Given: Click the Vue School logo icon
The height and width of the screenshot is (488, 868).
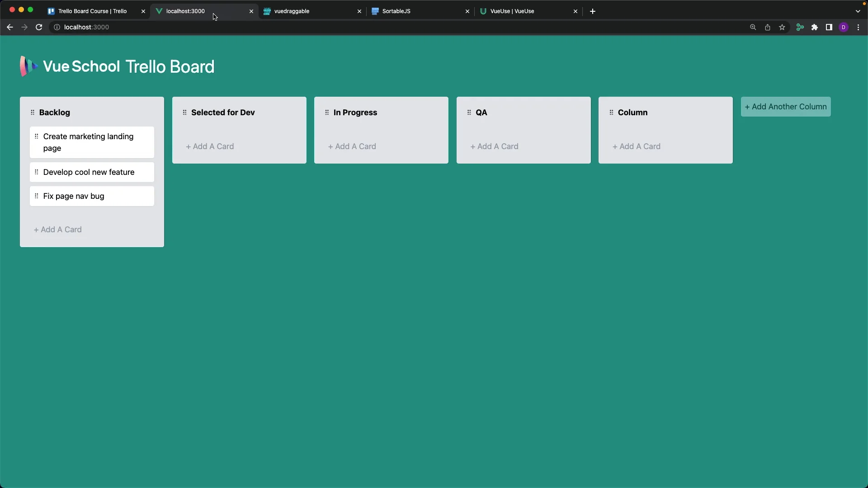Looking at the screenshot, I should tap(28, 66).
